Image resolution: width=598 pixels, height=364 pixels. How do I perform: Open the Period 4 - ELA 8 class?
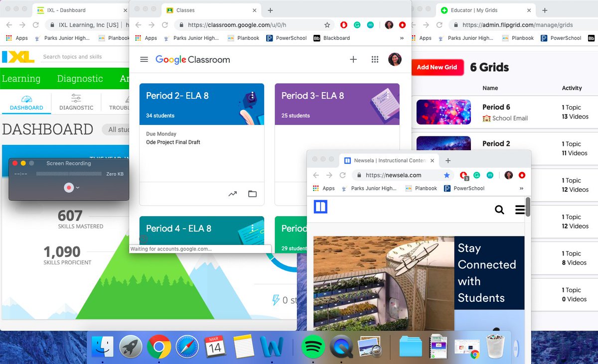pyautogui.click(x=178, y=229)
